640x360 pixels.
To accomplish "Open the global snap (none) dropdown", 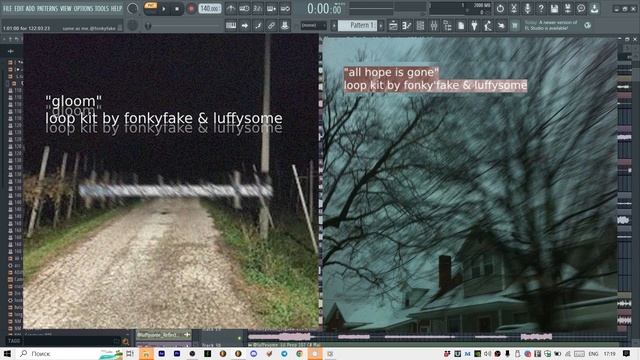I will (313, 25).
